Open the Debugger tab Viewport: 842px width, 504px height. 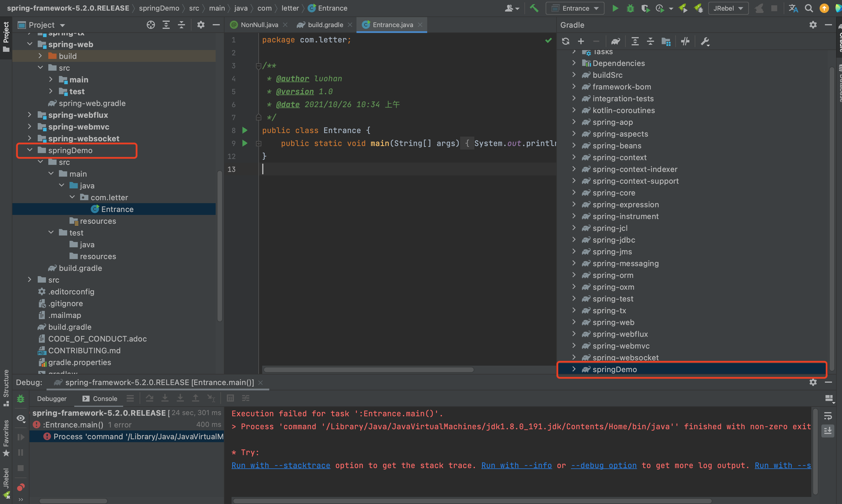click(52, 398)
